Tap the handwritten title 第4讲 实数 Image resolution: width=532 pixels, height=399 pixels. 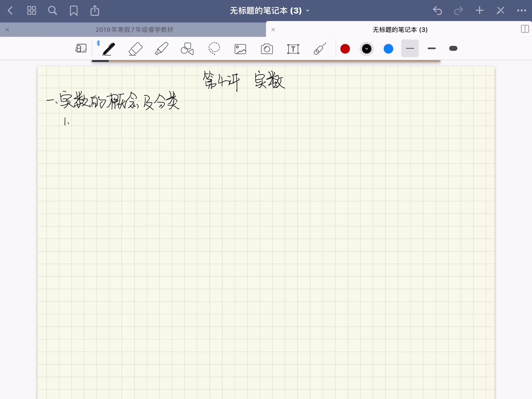click(244, 81)
